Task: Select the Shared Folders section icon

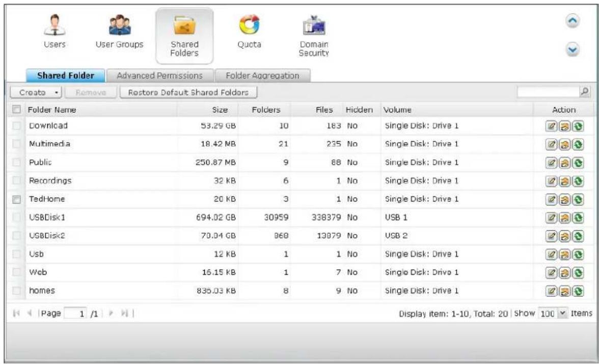Action: click(x=184, y=36)
